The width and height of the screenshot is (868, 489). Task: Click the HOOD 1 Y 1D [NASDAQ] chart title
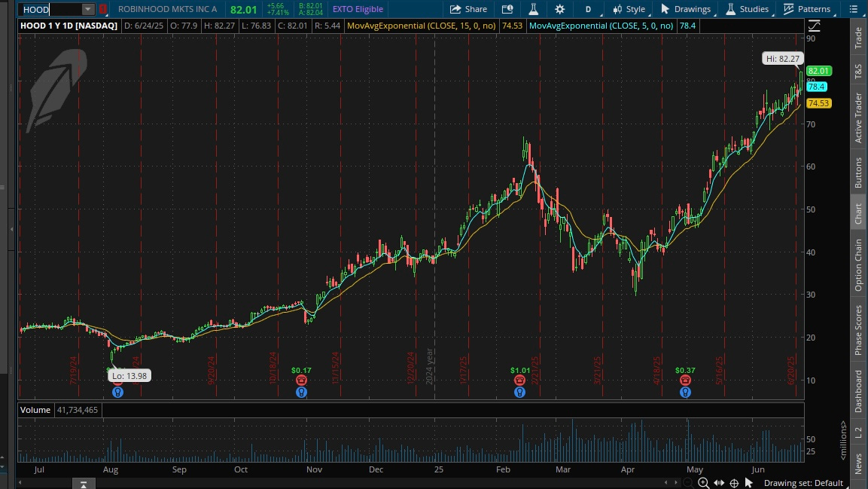(x=69, y=26)
